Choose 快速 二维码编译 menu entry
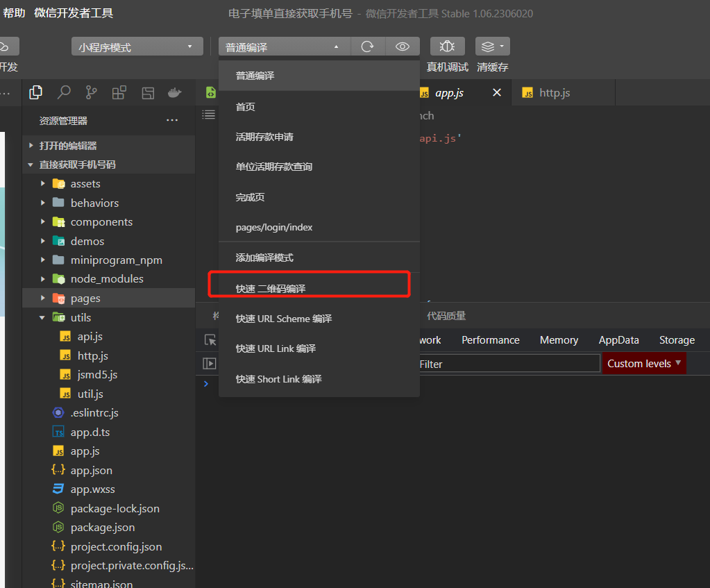The width and height of the screenshot is (710, 588). point(319,289)
